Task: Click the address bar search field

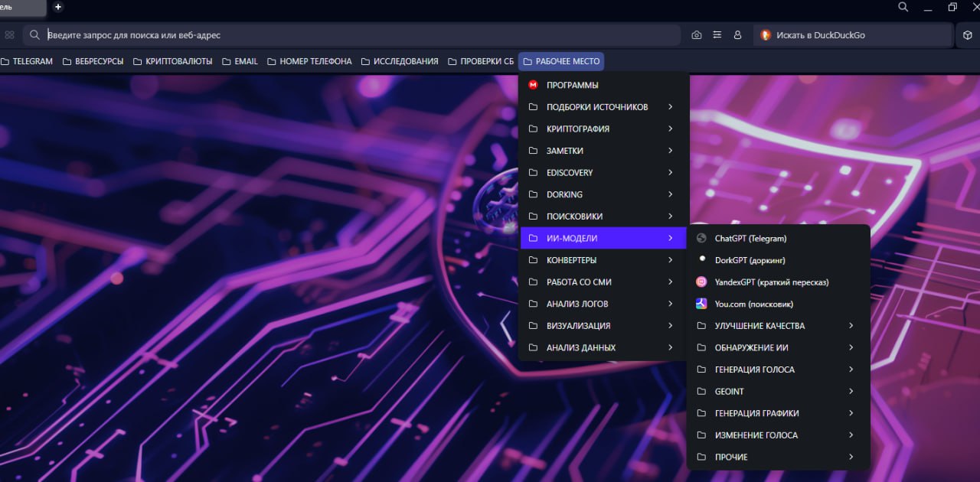Action: coord(360,35)
